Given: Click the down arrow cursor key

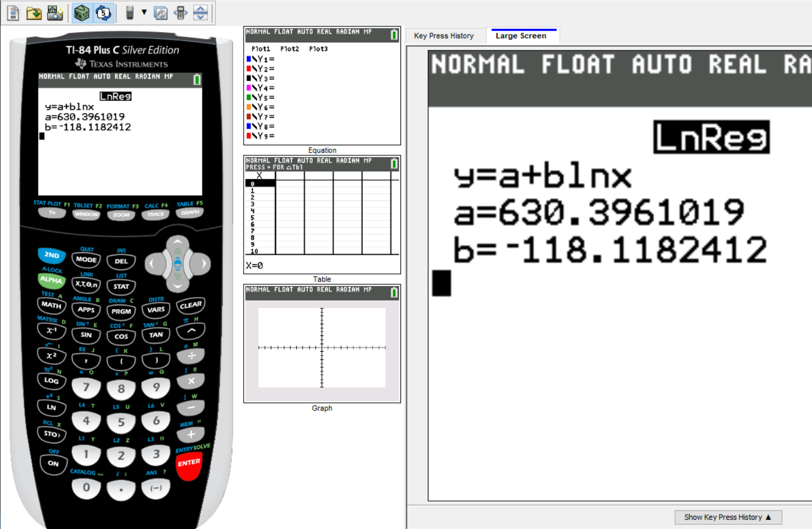Looking at the screenshot, I should point(178,285).
